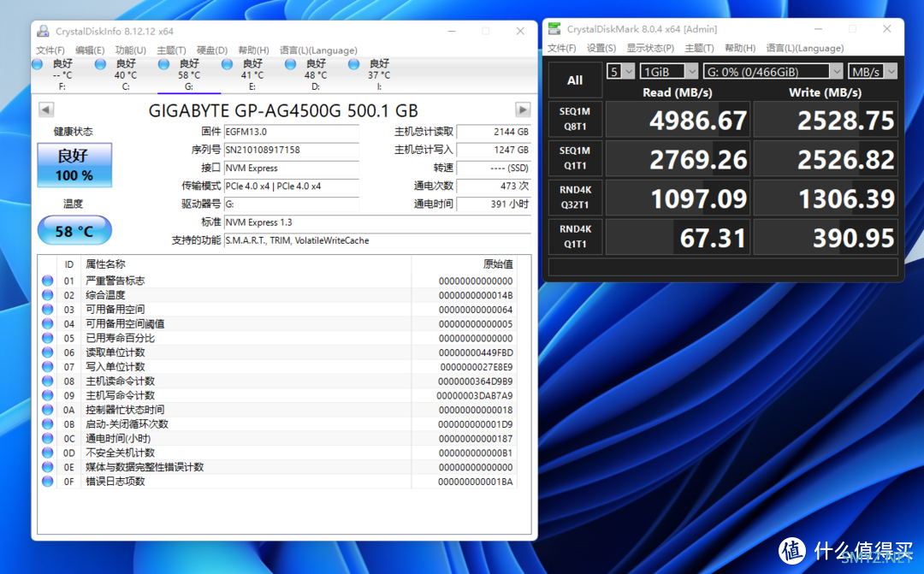Run the RND4K Q1T1 test
924x574 pixels.
[575, 236]
